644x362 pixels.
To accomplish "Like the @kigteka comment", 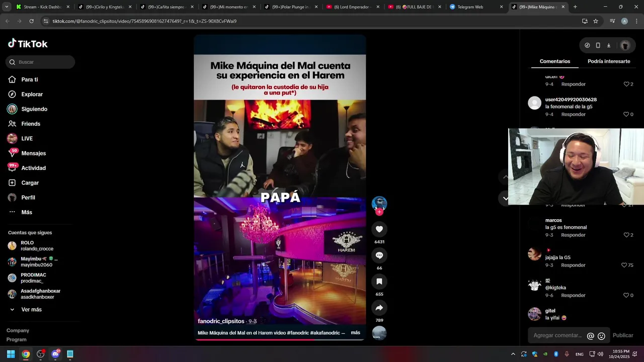I will 626,296.
